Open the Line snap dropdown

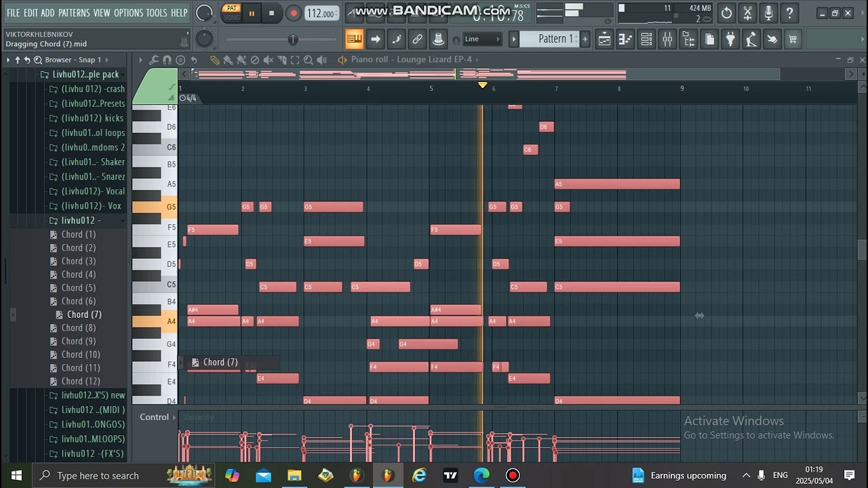coord(482,39)
